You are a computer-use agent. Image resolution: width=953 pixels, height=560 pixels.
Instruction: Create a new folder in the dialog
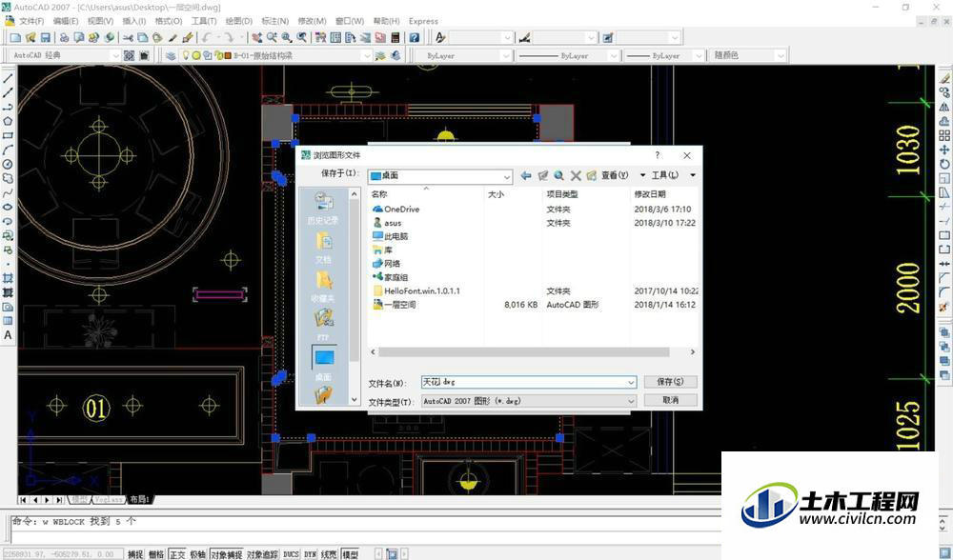click(x=592, y=175)
